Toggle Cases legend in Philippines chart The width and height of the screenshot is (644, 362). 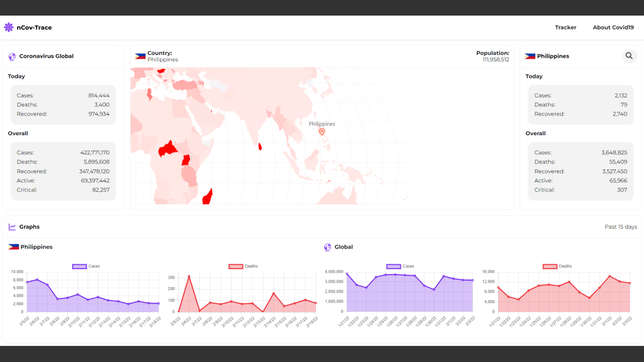(x=86, y=266)
